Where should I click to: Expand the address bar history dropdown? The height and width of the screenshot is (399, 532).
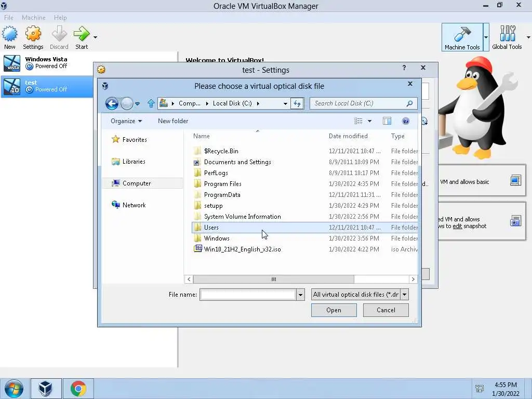pyautogui.click(x=285, y=104)
